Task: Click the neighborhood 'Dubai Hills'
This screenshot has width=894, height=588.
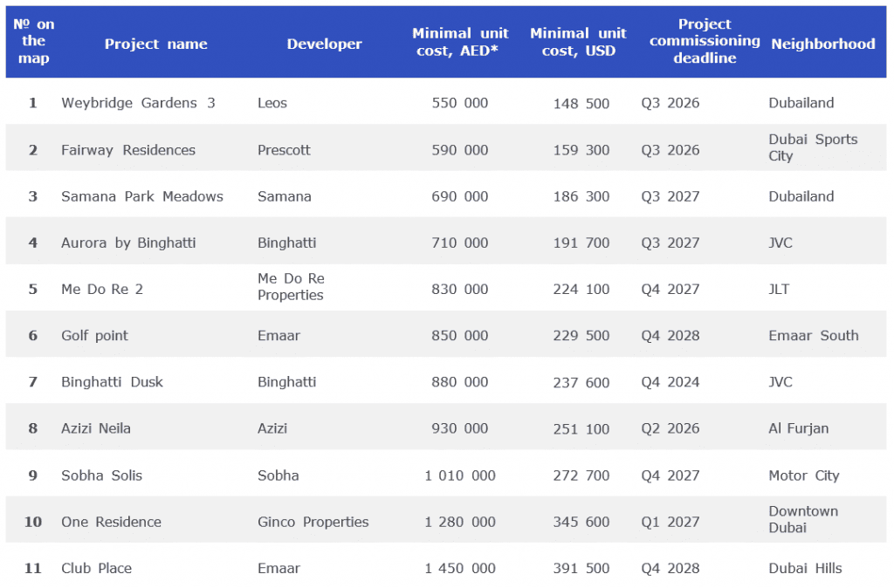Action: coord(805,569)
